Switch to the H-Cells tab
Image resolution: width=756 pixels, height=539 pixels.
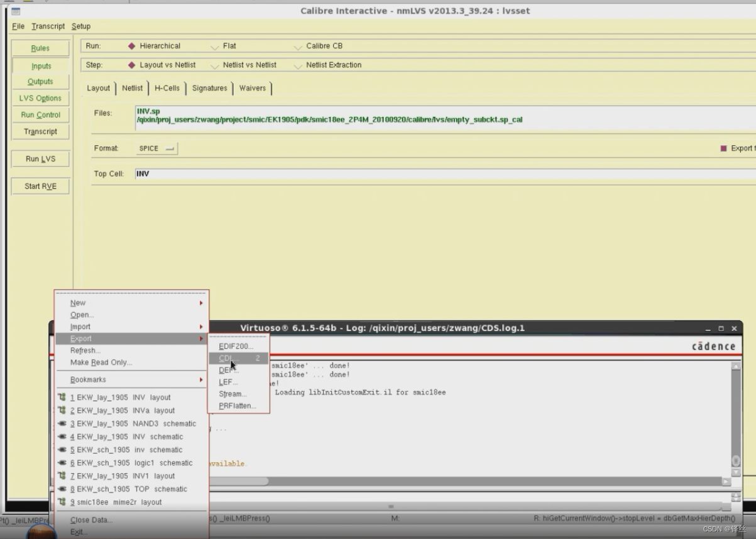167,88
